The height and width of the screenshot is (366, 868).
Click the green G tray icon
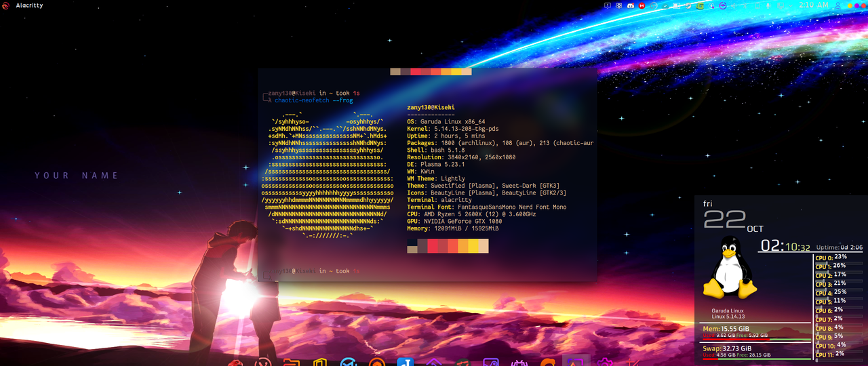701,5
